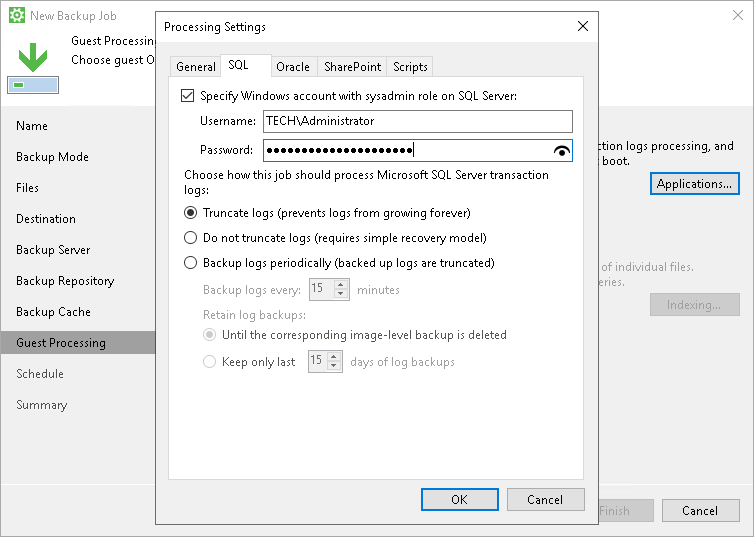Increase Keep only last days value
This screenshot has height=537, width=754.
[x=334, y=357]
